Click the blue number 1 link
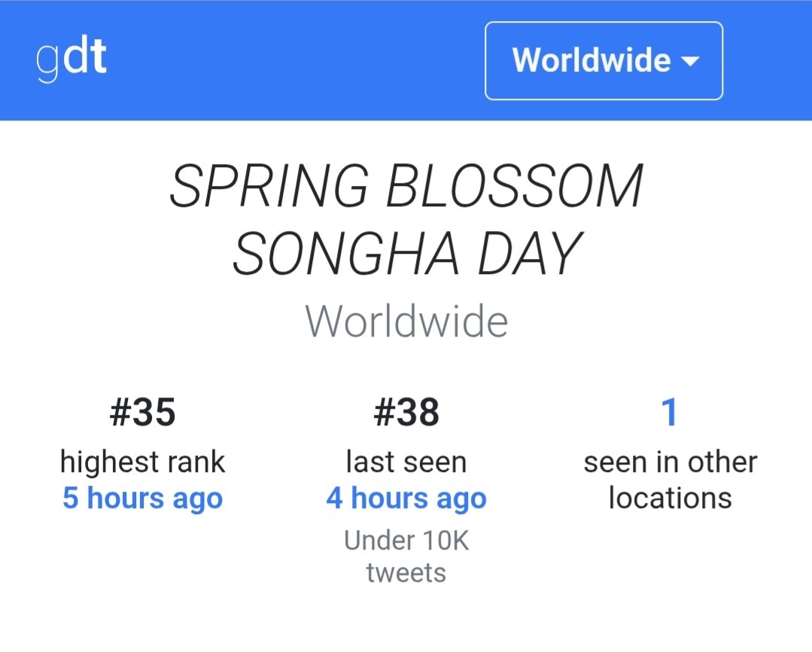The height and width of the screenshot is (652, 812). 669,413
